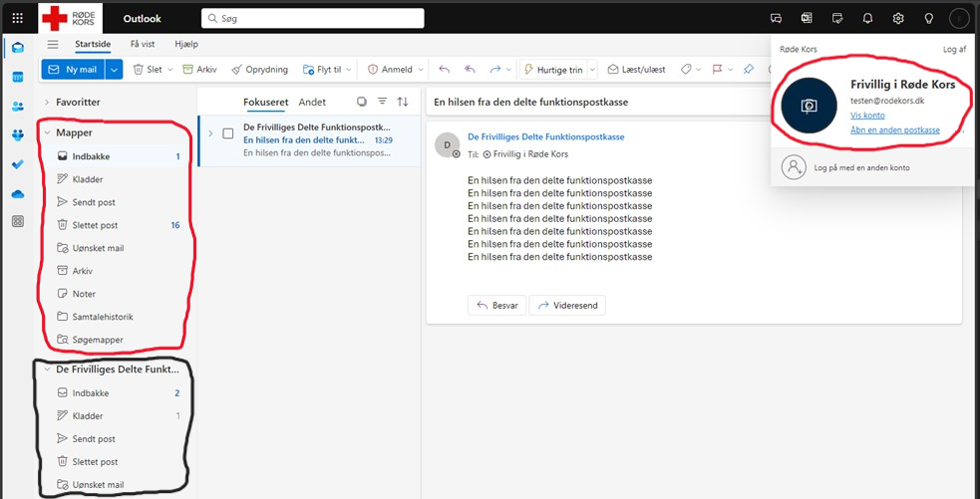Pin the message with pushpin icon
The width and height of the screenshot is (980, 499).
pyautogui.click(x=748, y=70)
